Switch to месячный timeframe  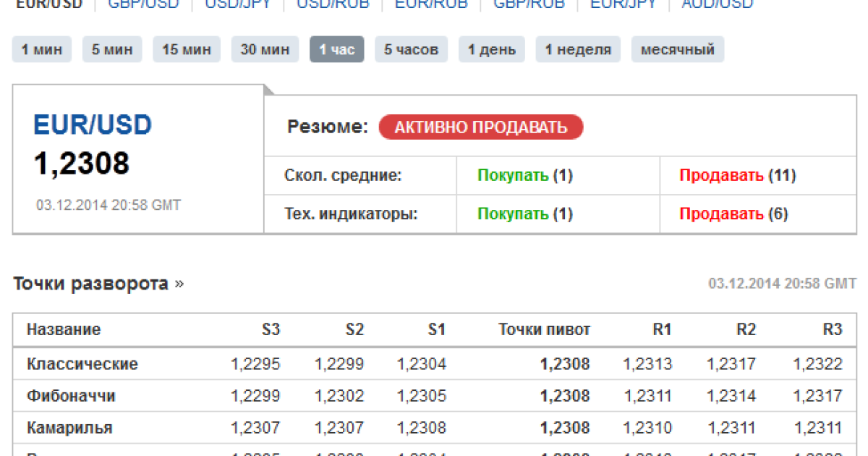tap(678, 49)
